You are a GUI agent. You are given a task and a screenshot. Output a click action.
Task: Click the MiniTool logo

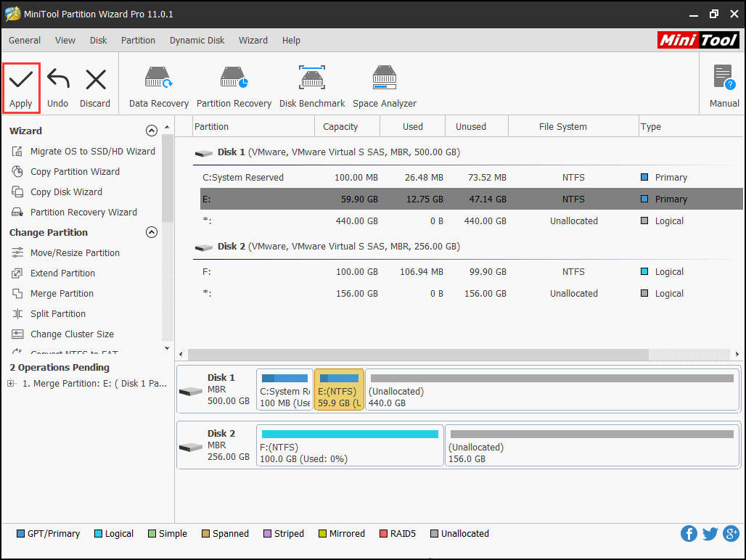(x=698, y=41)
